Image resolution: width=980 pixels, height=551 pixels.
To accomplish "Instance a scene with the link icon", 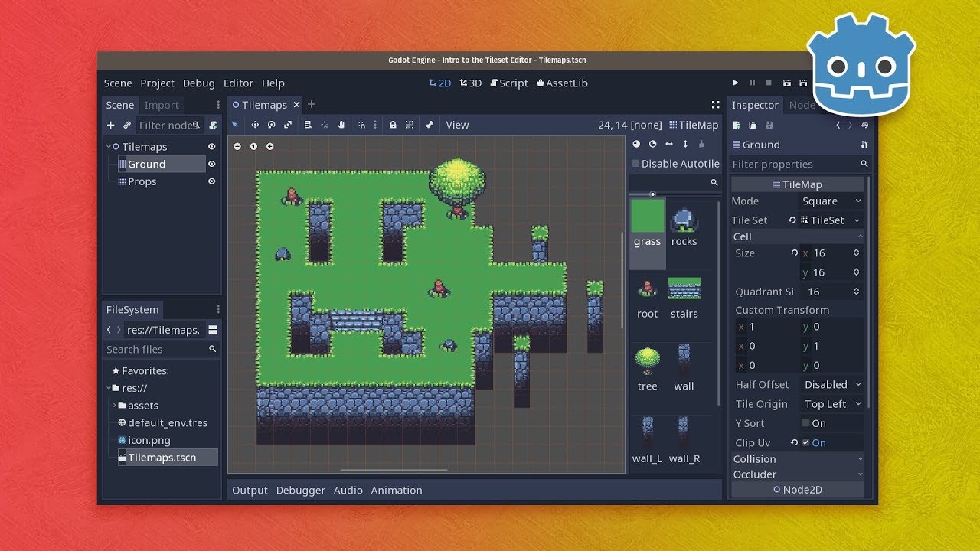I will pyautogui.click(x=127, y=125).
